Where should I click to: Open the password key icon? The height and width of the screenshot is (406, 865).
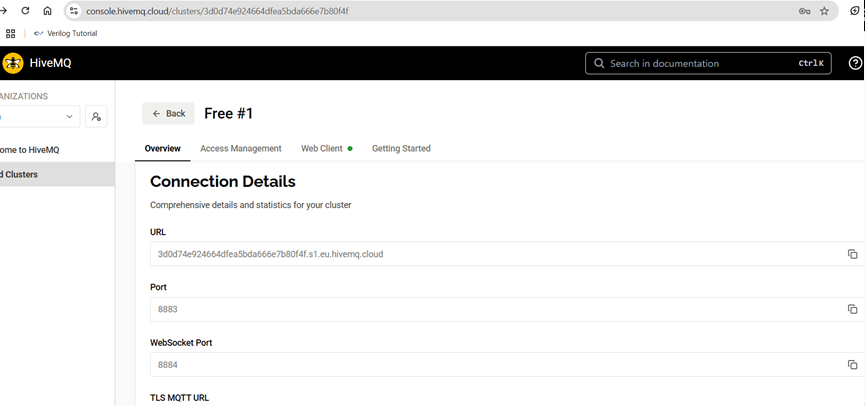click(x=804, y=11)
